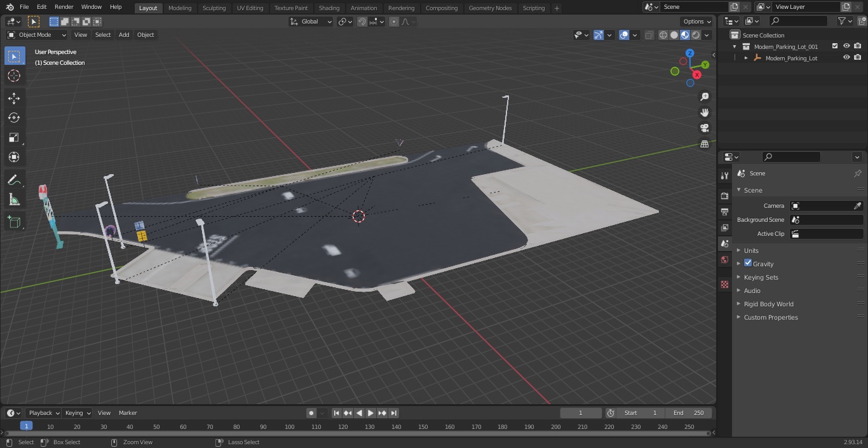The height and width of the screenshot is (448, 868).
Task: Toggle proportional editing
Action: point(394,22)
